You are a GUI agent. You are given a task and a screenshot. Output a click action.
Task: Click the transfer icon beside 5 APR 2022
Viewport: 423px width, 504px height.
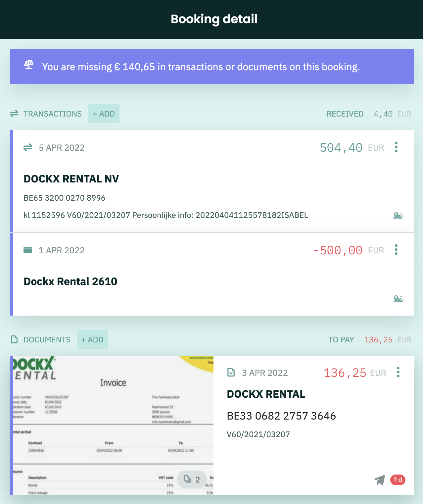pos(28,147)
